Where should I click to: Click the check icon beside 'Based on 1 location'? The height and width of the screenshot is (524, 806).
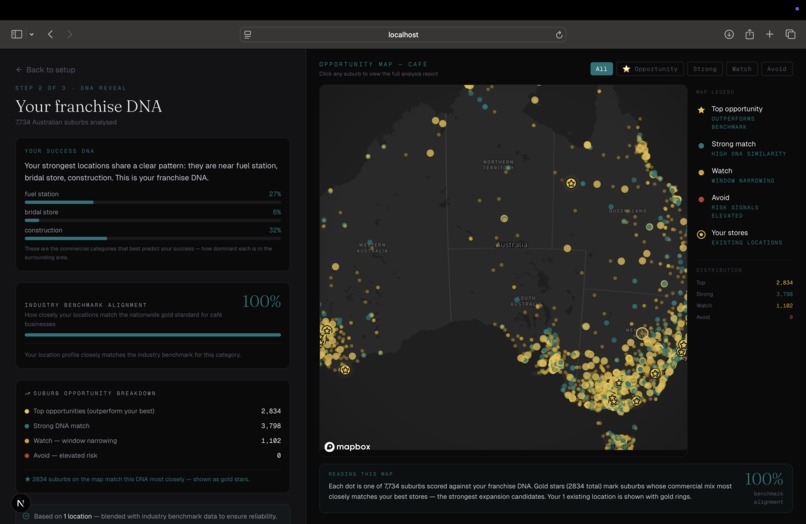click(x=26, y=516)
